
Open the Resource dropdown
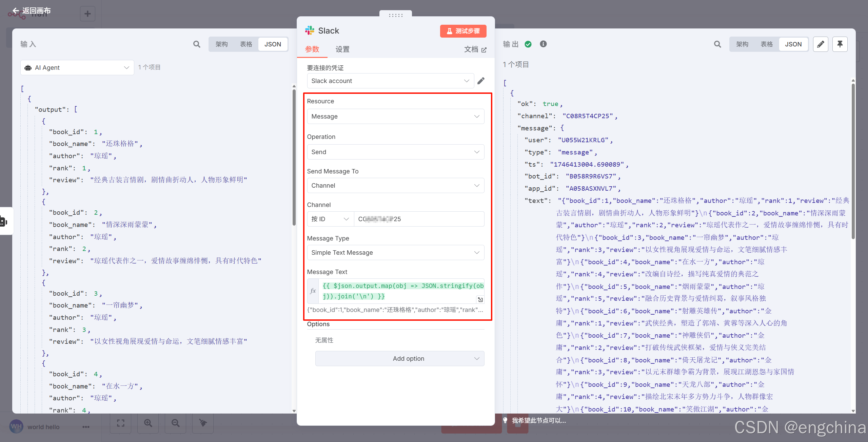(x=395, y=117)
